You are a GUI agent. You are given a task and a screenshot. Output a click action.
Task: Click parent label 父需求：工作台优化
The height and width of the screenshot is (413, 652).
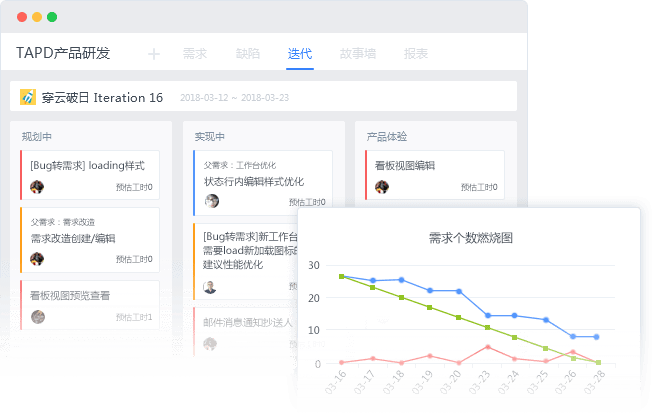coord(240,165)
